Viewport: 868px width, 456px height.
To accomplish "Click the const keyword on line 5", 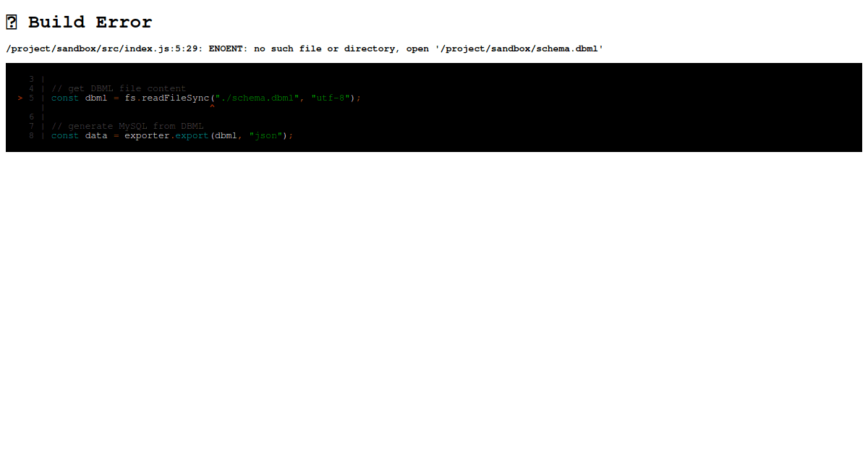I will 64,98.
